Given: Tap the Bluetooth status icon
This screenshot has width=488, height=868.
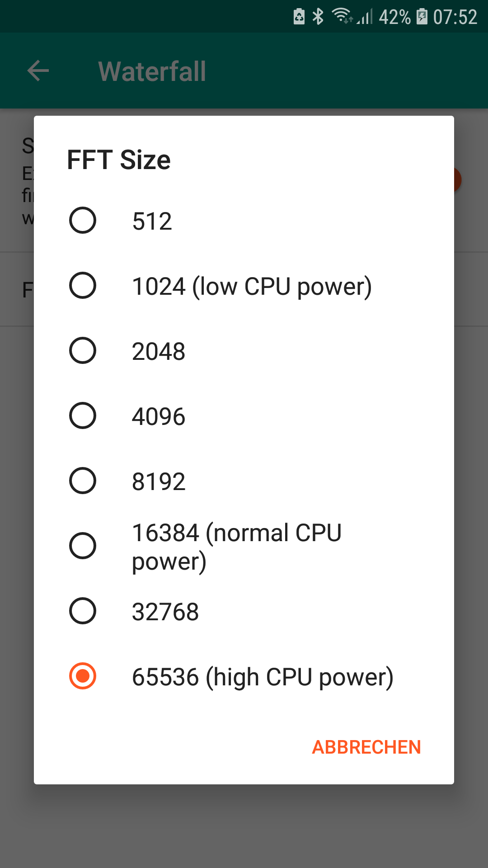Looking at the screenshot, I should (x=318, y=17).
